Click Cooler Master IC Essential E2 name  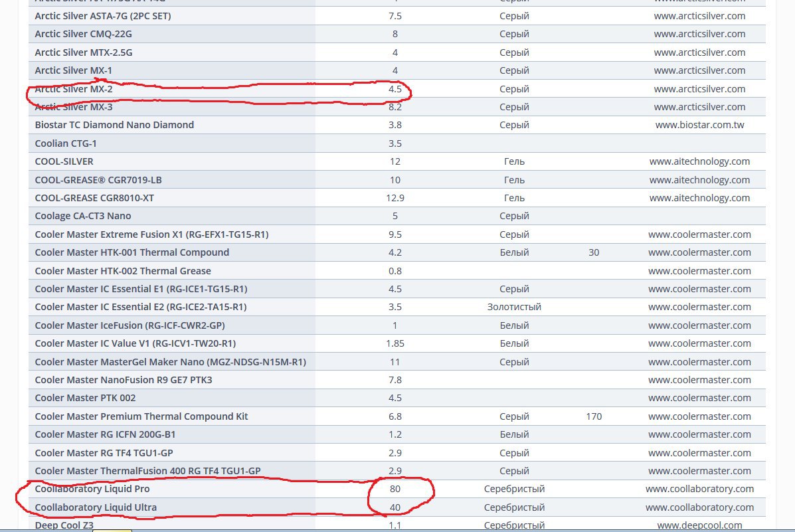(x=140, y=307)
